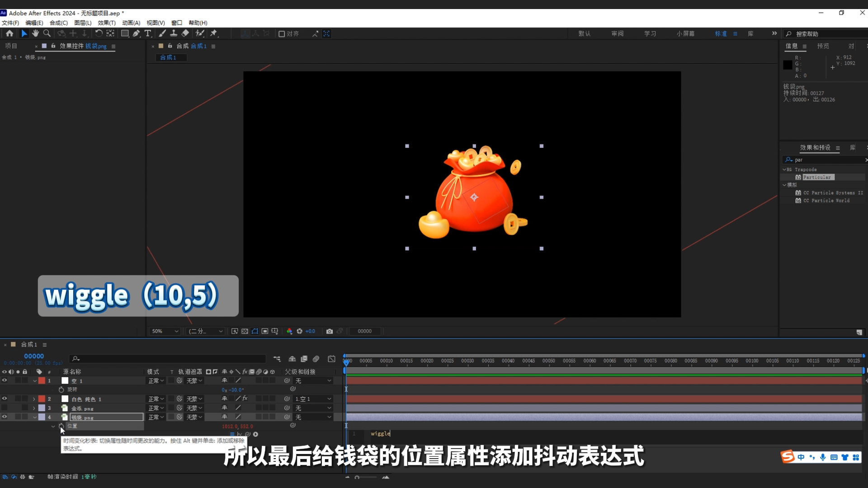The image size is (868, 488).
Task: Click layer 1 red label color swatch
Action: tap(42, 381)
